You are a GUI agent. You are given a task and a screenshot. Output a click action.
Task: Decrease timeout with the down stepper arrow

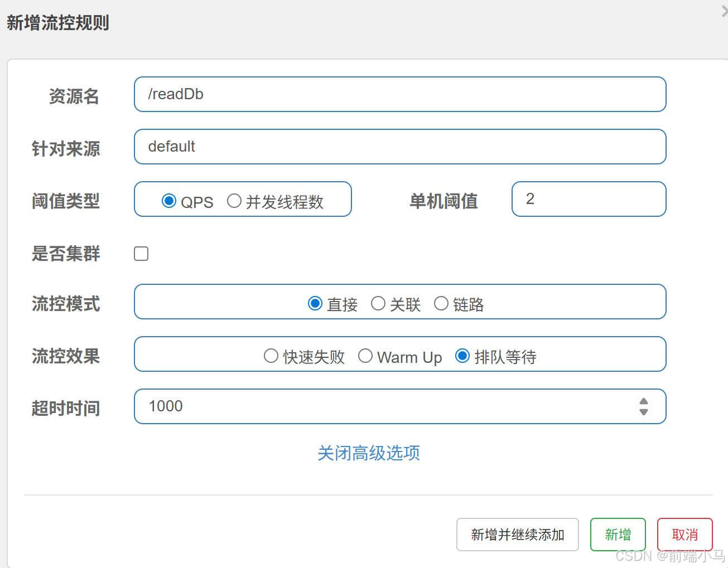point(644,412)
